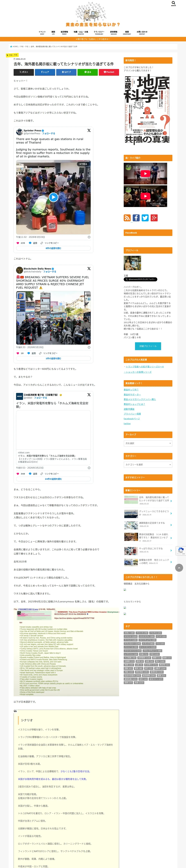Open the 地震・火山・台風 menu
The image size is (186, 868).
(x=81, y=33)
